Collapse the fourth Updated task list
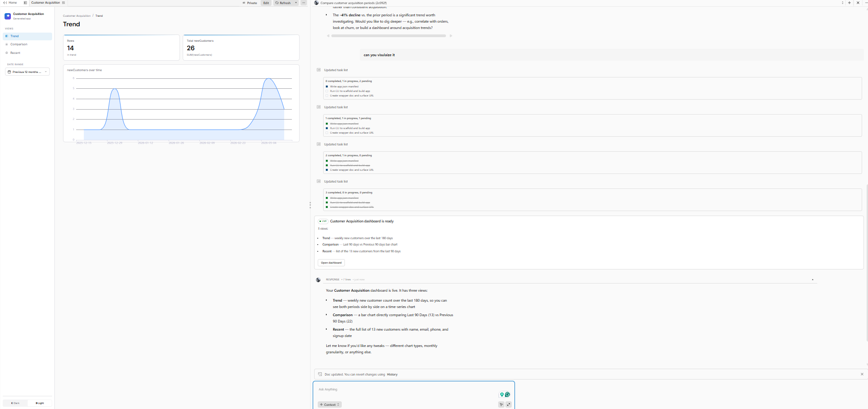 [x=319, y=181]
